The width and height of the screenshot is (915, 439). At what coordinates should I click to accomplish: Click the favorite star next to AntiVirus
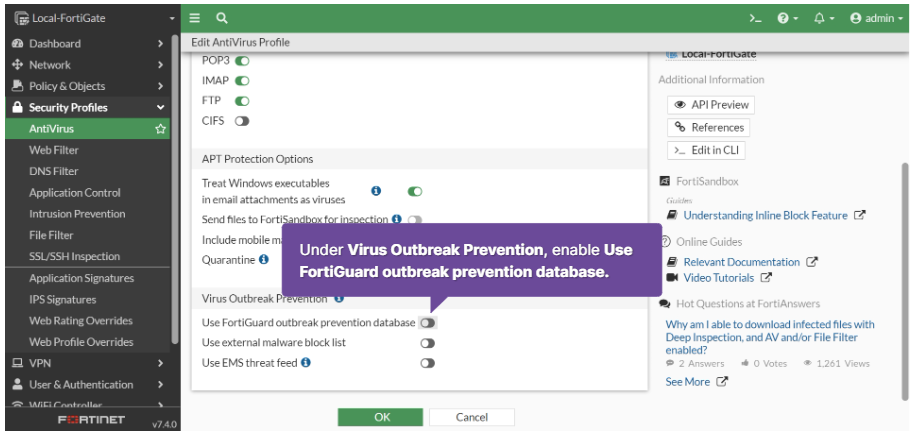click(x=160, y=129)
